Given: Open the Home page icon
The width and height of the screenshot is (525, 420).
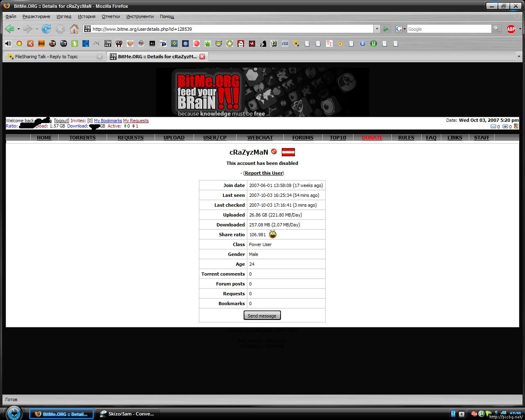Looking at the screenshot, I should point(74,29).
